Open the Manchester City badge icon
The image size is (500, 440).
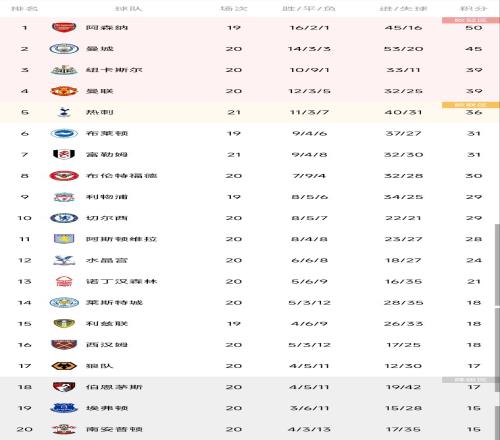[64, 49]
